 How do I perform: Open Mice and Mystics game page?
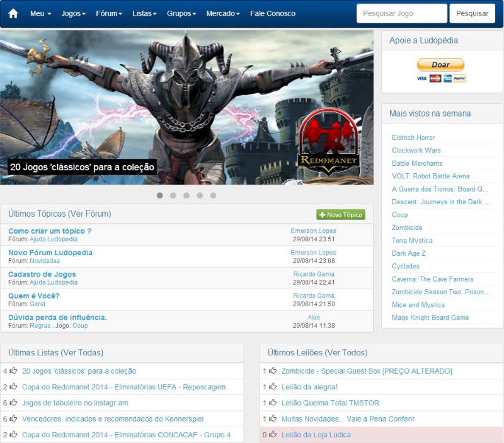(418, 305)
